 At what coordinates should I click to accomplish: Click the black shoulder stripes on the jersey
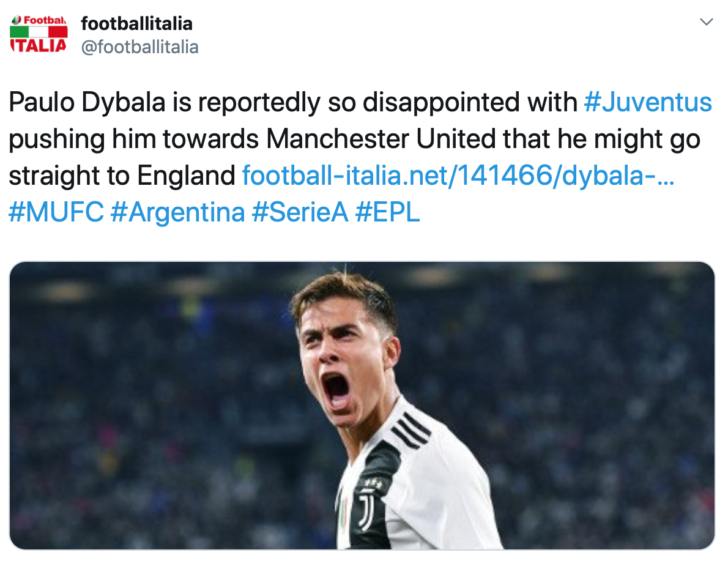point(411,431)
